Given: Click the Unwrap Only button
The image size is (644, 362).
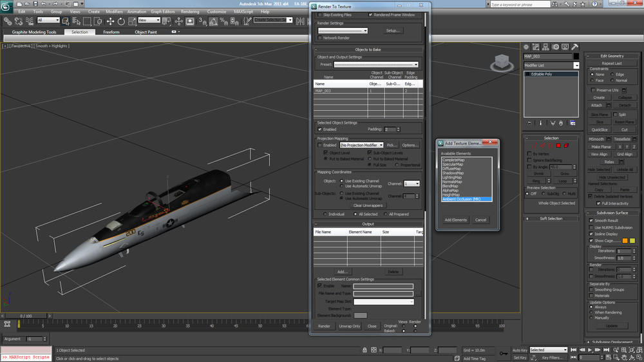Looking at the screenshot, I should click(x=350, y=326).
